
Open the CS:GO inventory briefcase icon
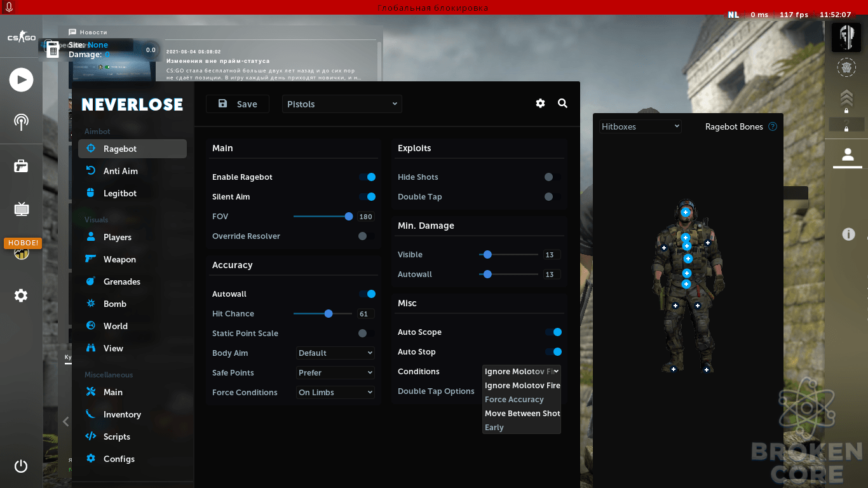point(21,166)
